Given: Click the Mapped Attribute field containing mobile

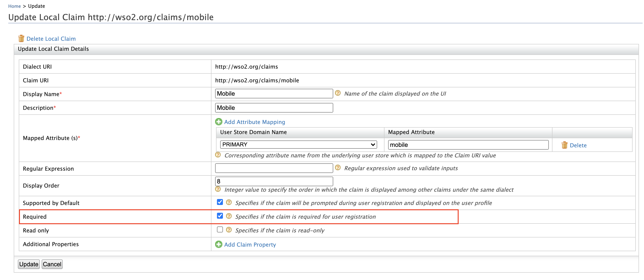Looking at the screenshot, I should pos(468,145).
